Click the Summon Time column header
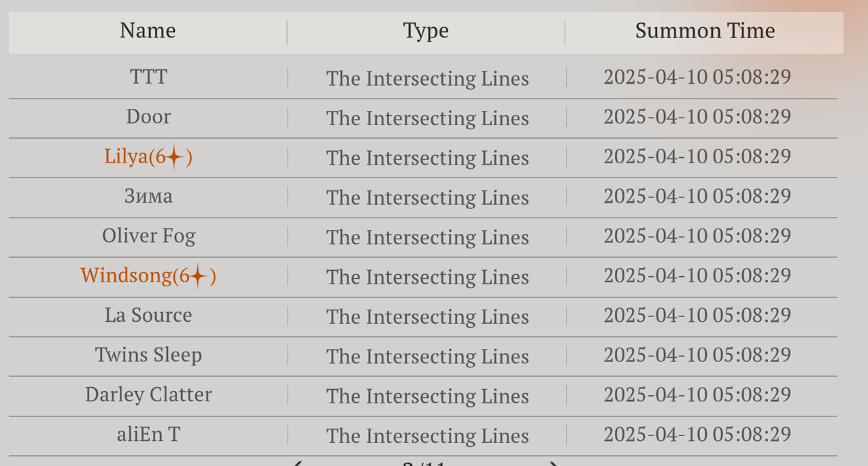The image size is (868, 466). pos(705,31)
